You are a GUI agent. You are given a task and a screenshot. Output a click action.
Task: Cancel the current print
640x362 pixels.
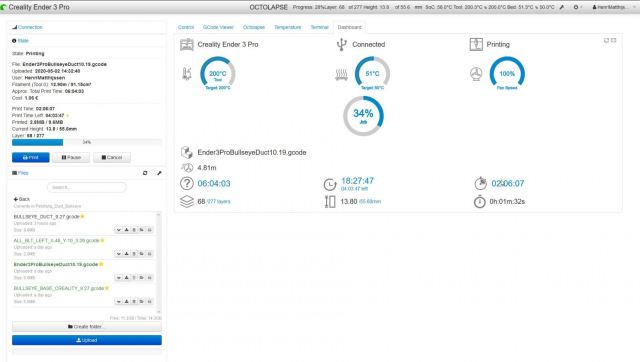tap(112, 158)
